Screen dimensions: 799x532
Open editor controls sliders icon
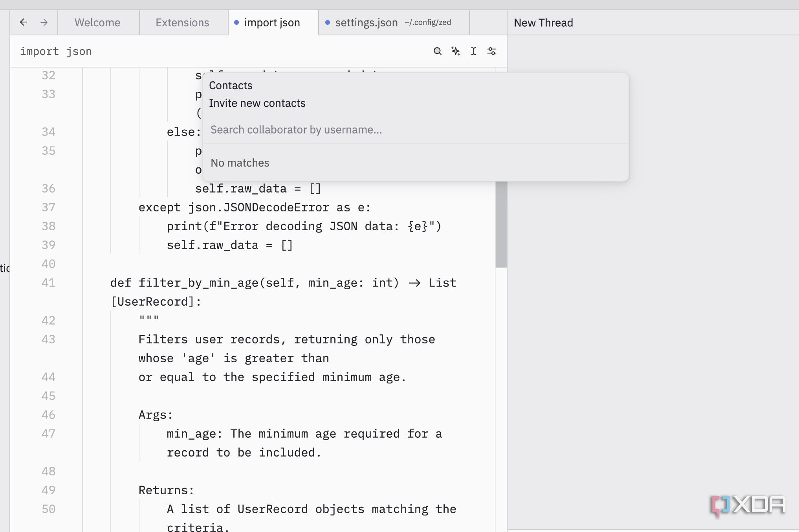point(492,51)
